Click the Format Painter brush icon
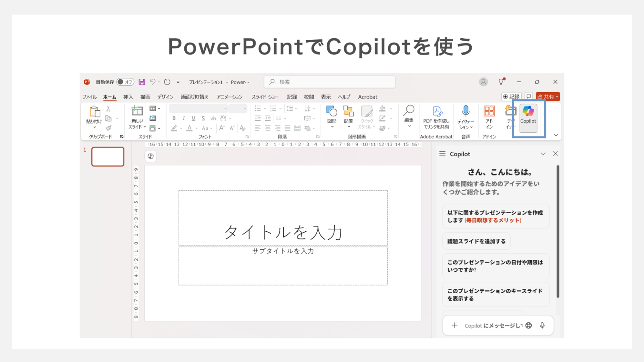This screenshot has height=362, width=644. click(108, 128)
